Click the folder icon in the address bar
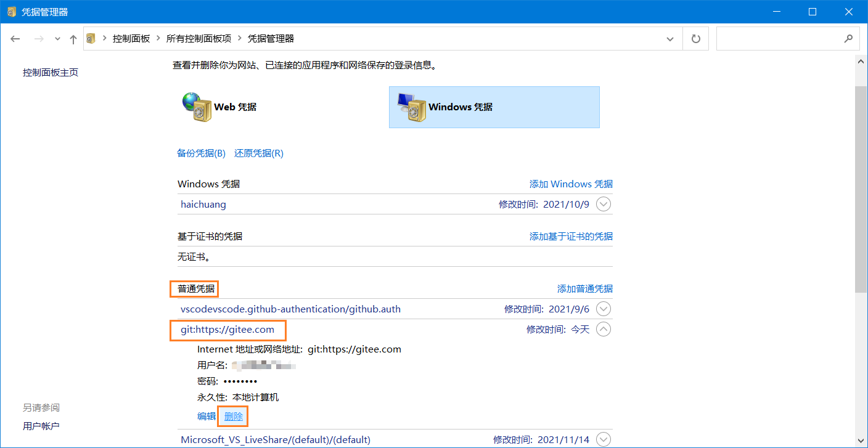This screenshot has width=868, height=448. tap(90, 38)
